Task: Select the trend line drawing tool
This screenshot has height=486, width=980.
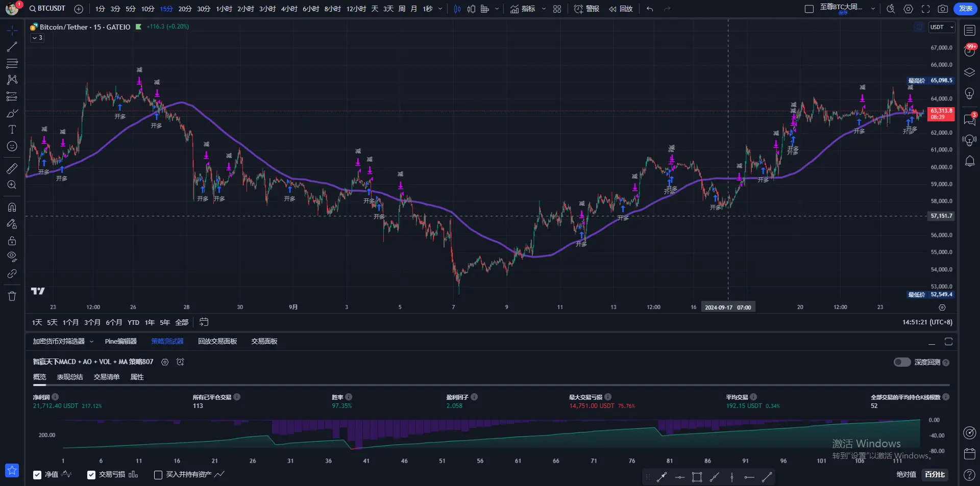Action: pos(12,47)
